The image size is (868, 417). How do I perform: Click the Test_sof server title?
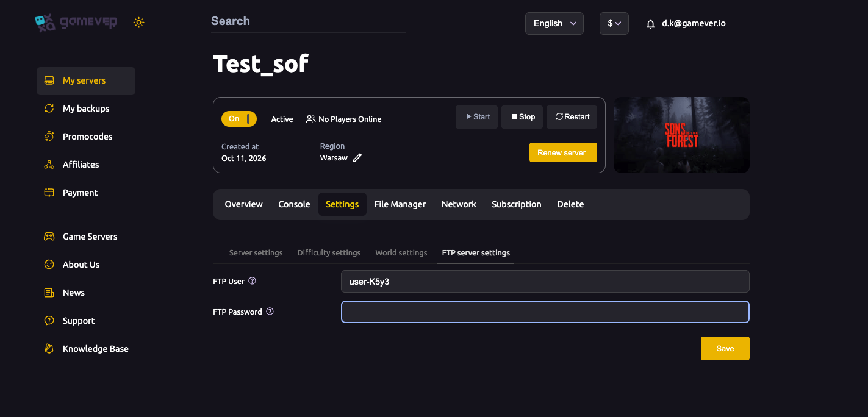[x=261, y=64]
